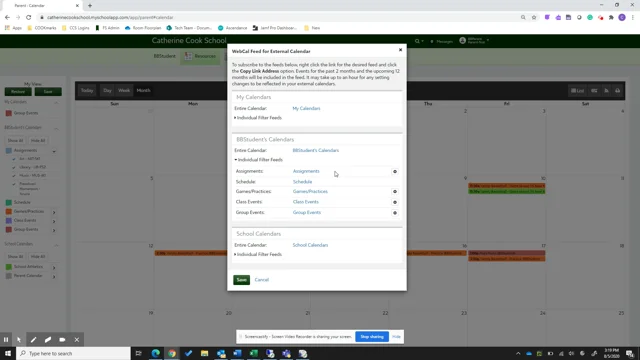
Task: Hide the Screencastify sharing notification
Action: [x=396, y=337]
